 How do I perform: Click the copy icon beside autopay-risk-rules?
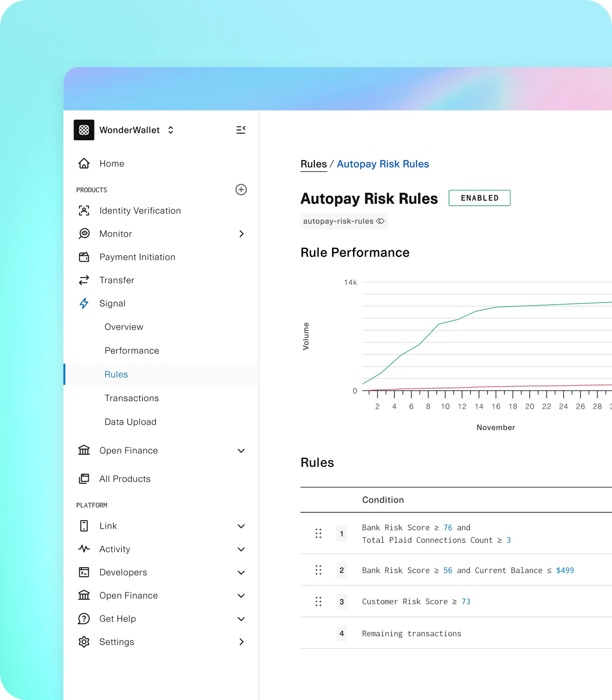[380, 221]
